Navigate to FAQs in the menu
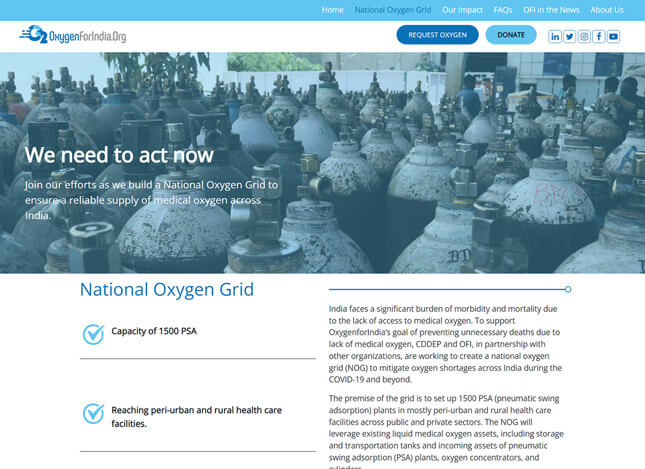The height and width of the screenshot is (469, 645). pos(503,10)
